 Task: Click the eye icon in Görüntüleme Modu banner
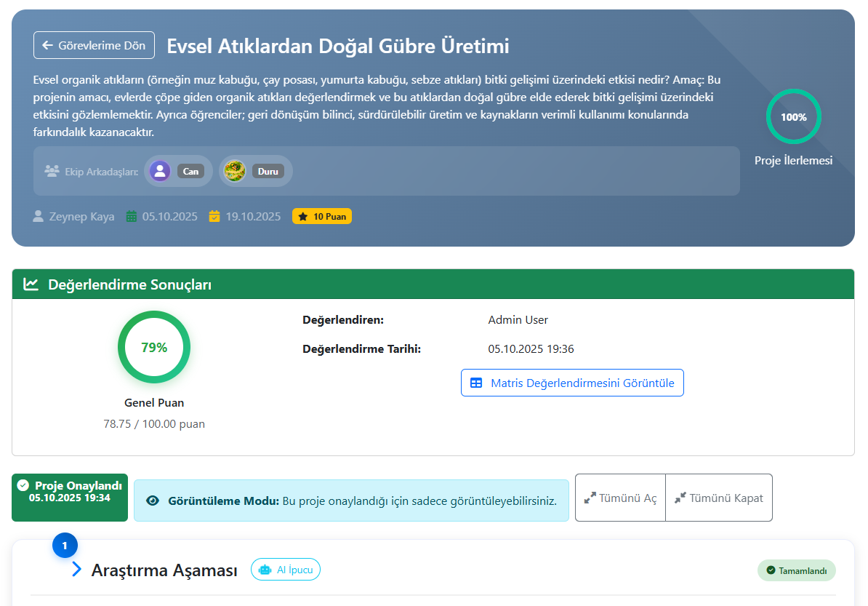point(152,500)
